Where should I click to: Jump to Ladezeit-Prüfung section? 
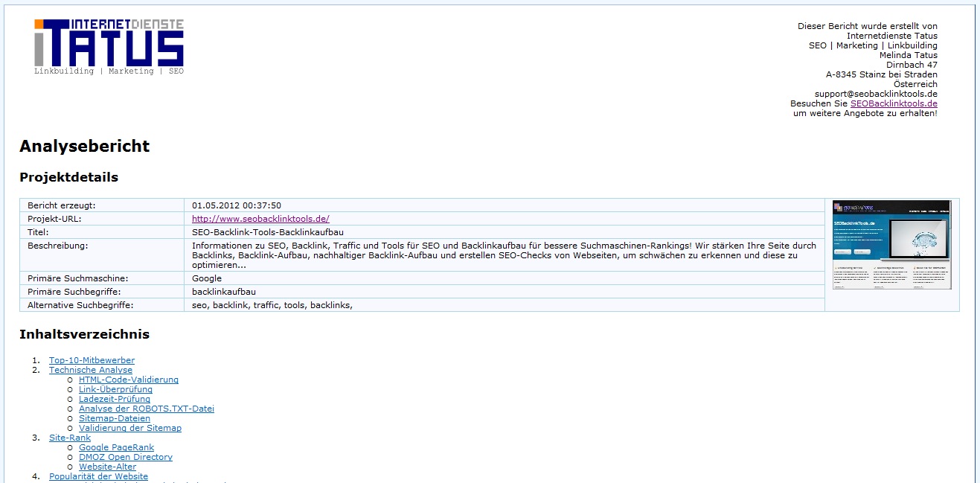(x=115, y=399)
